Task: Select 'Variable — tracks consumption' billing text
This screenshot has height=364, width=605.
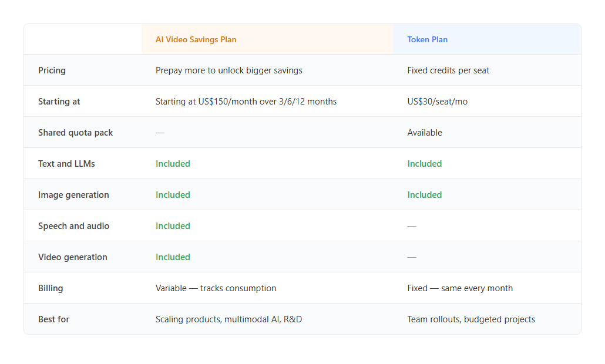Action: pyautogui.click(x=216, y=288)
